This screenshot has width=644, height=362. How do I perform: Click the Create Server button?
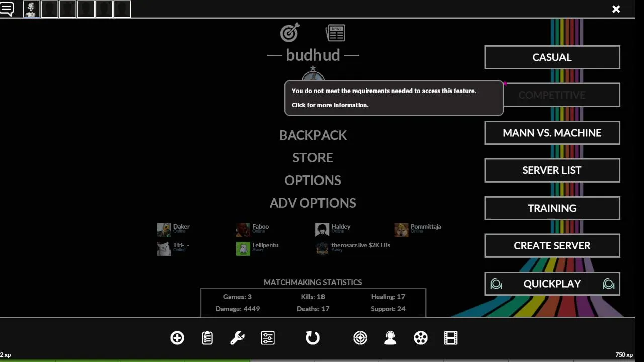(552, 246)
